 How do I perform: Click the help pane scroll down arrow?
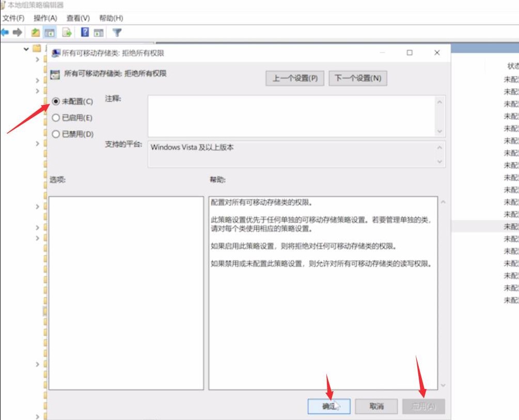443,385
